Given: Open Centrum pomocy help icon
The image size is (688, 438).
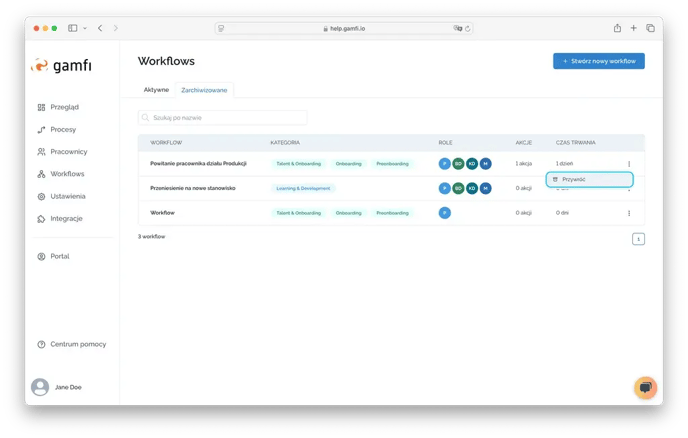Looking at the screenshot, I should pyautogui.click(x=41, y=344).
